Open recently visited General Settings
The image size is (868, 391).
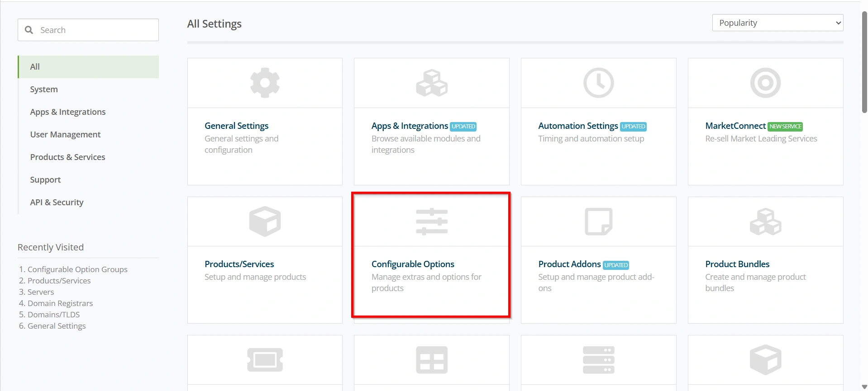tap(57, 326)
